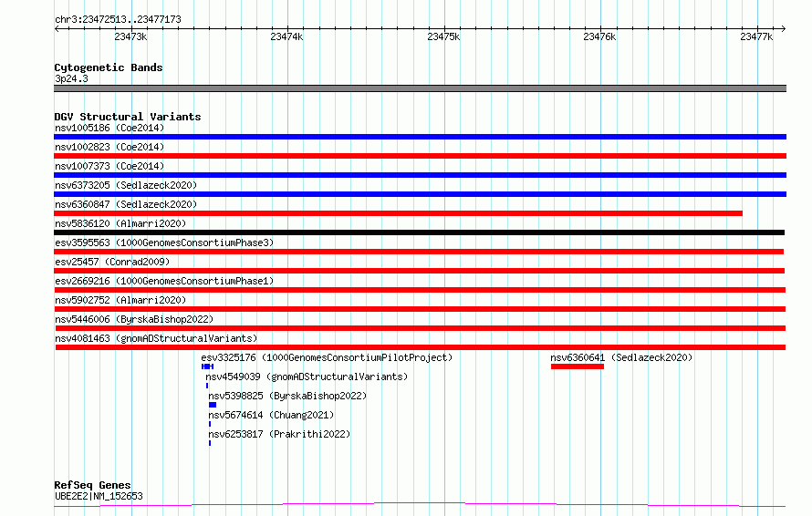Click the small blue esv3325176 variant glyph
The height and width of the screenshot is (516, 812).
[x=208, y=366]
